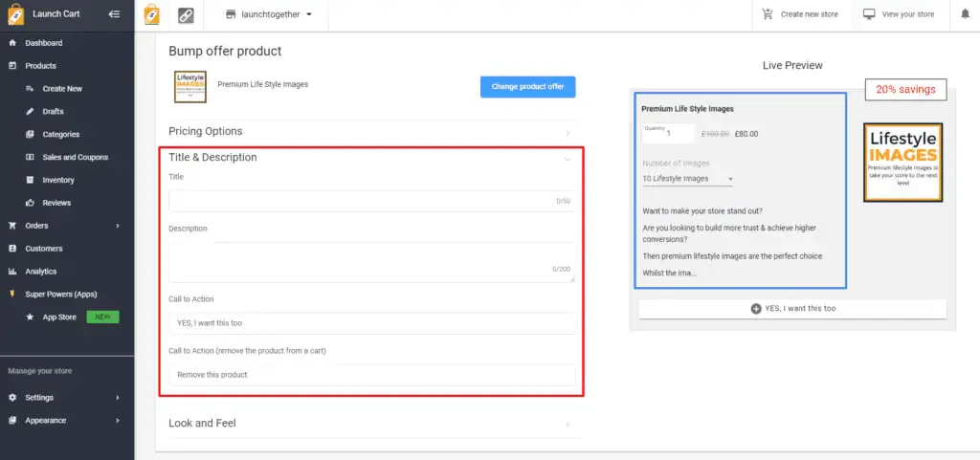
Task: Click the Orders cart icon
Action: tap(12, 226)
